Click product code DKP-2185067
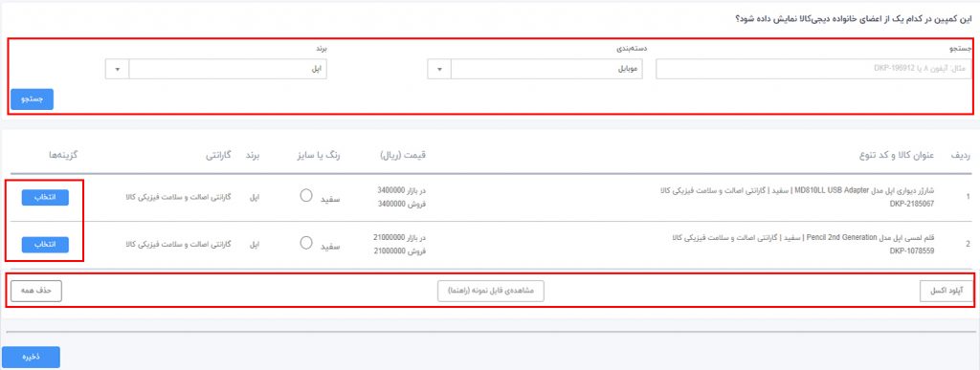This screenshot has height=370, width=980. point(912,204)
